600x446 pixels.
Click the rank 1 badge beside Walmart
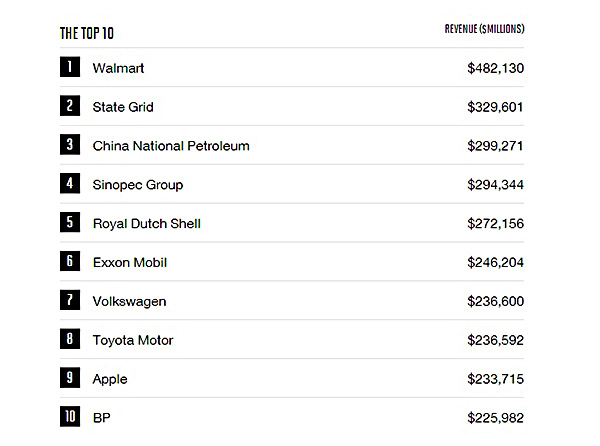(69, 68)
